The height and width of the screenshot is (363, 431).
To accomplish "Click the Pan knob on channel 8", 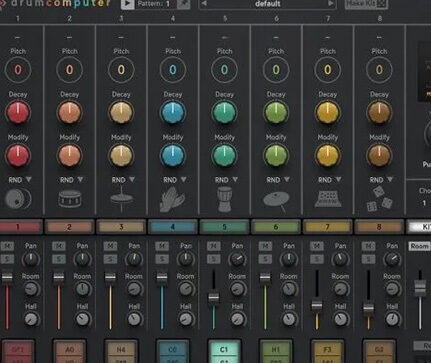I will pos(392,259).
